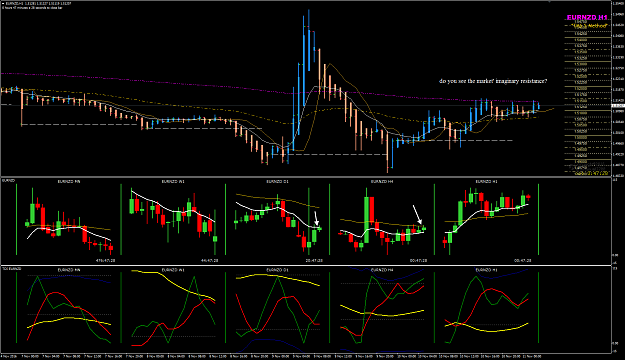
Task: Click EURNZD H1 label in TDI panel
Action: (x=486, y=270)
